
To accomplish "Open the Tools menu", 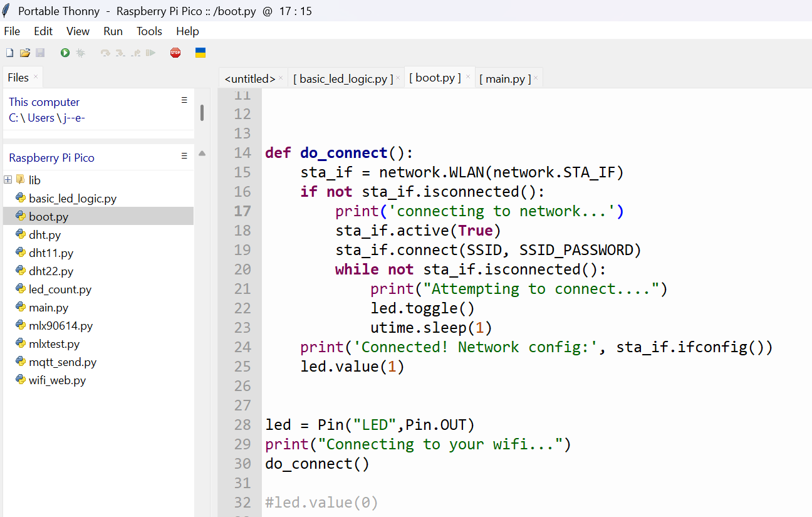I will point(149,31).
